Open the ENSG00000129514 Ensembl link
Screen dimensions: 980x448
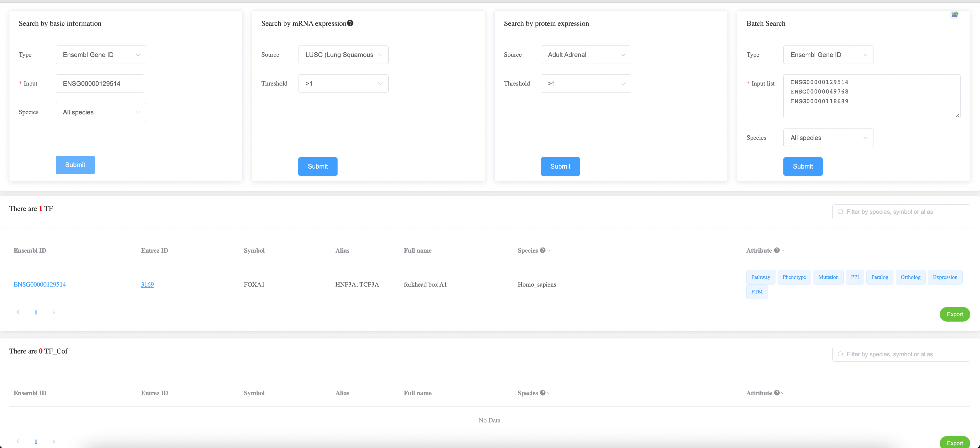point(40,284)
